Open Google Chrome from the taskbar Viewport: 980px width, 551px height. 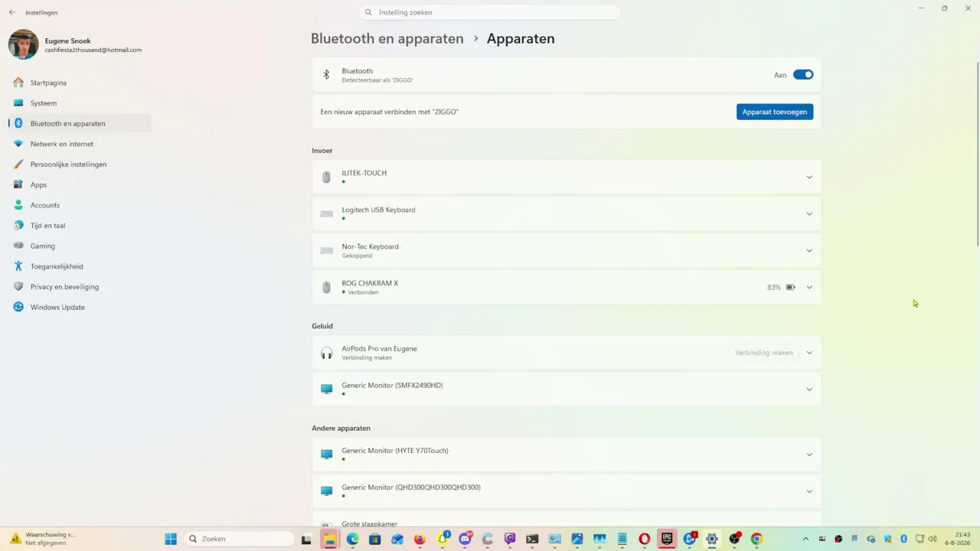(x=756, y=539)
